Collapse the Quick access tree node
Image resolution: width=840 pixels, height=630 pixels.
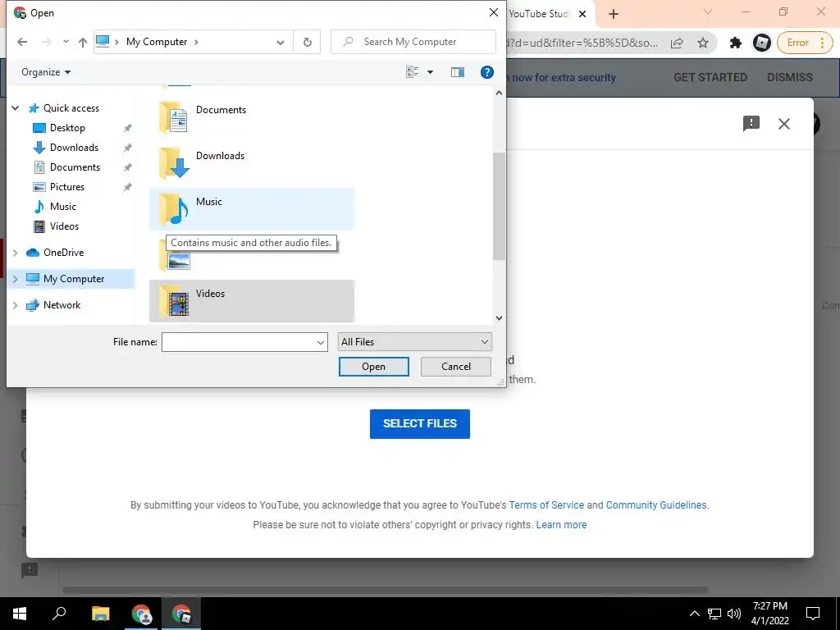(16, 108)
